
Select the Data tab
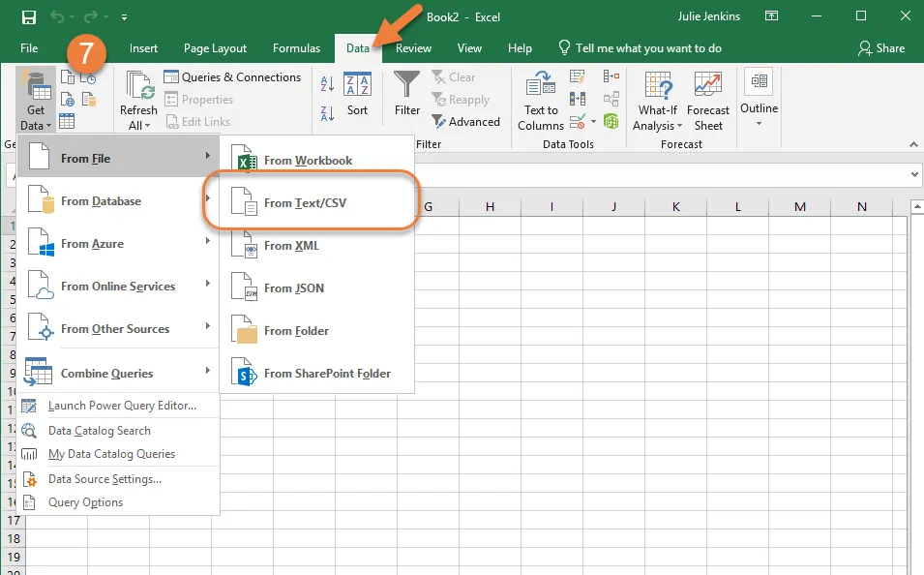pos(358,48)
